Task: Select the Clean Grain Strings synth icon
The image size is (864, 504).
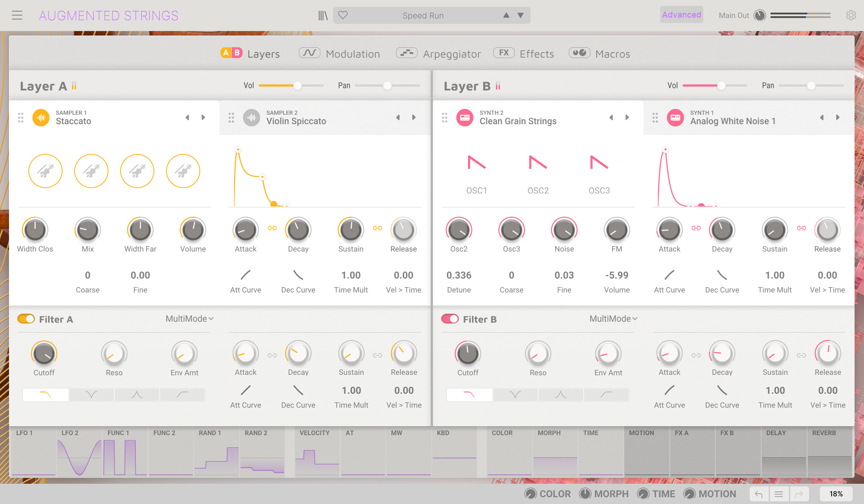Action: [465, 117]
